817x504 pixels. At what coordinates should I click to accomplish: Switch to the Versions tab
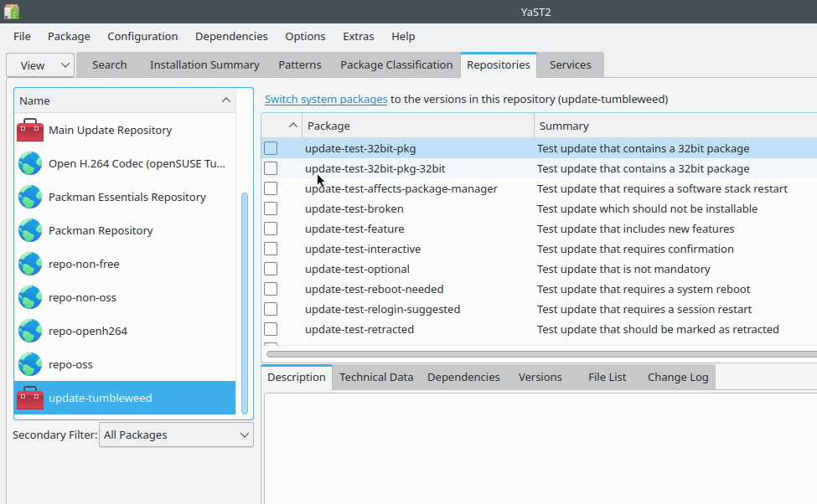pos(540,377)
